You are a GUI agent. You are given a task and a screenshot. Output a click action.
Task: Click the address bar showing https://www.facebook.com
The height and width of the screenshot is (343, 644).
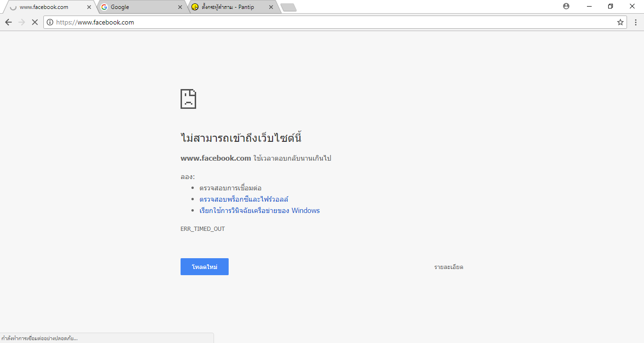[335, 22]
